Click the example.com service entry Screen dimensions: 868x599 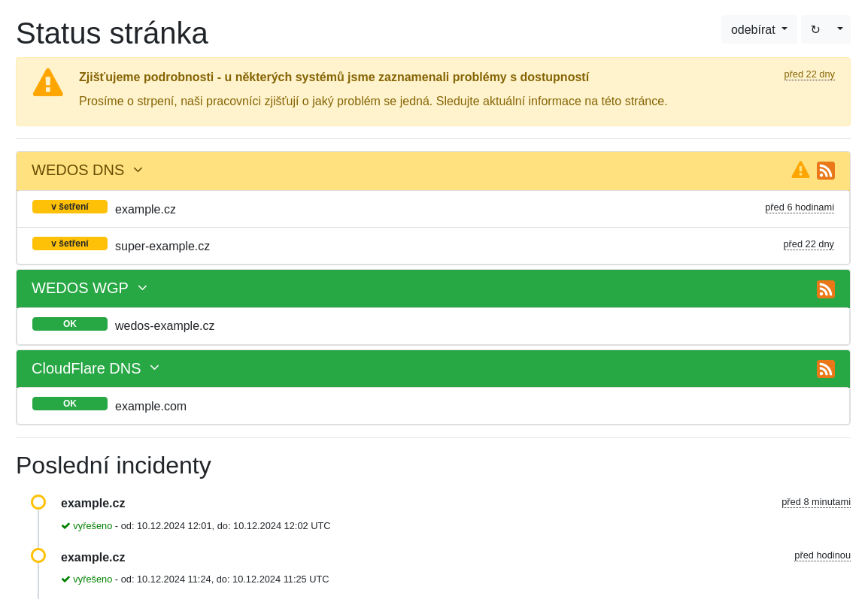tap(150, 406)
